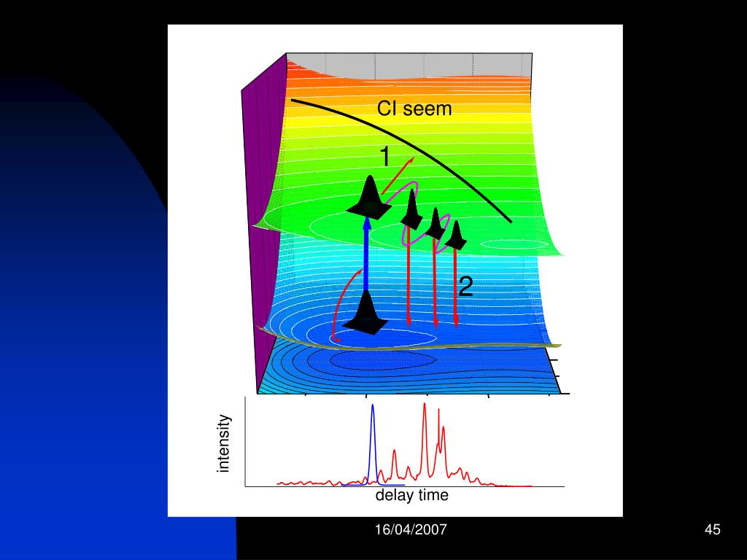Viewport: 747px width, 560px height.
Task: Click the largest black wavepacket on the upper surface
Action: 370,197
